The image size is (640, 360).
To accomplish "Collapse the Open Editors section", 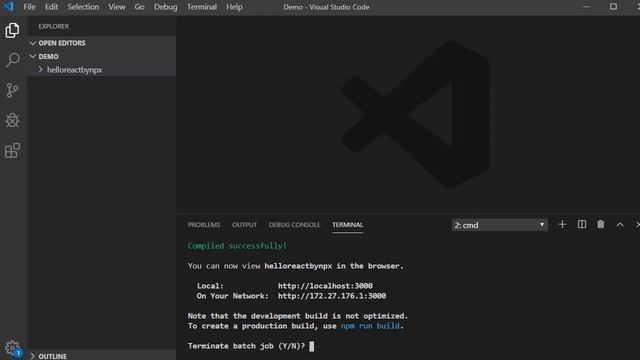I will point(102,43).
